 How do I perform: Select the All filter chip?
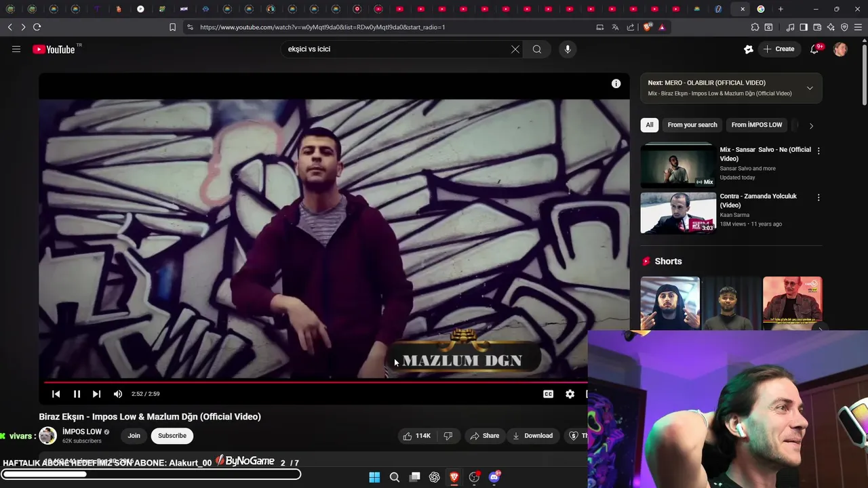(x=650, y=125)
